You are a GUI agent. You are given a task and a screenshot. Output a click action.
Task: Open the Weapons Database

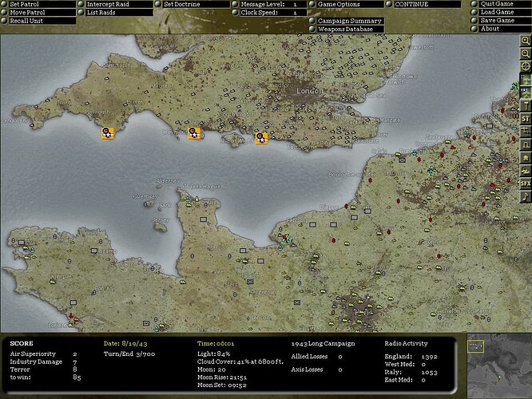click(347, 30)
